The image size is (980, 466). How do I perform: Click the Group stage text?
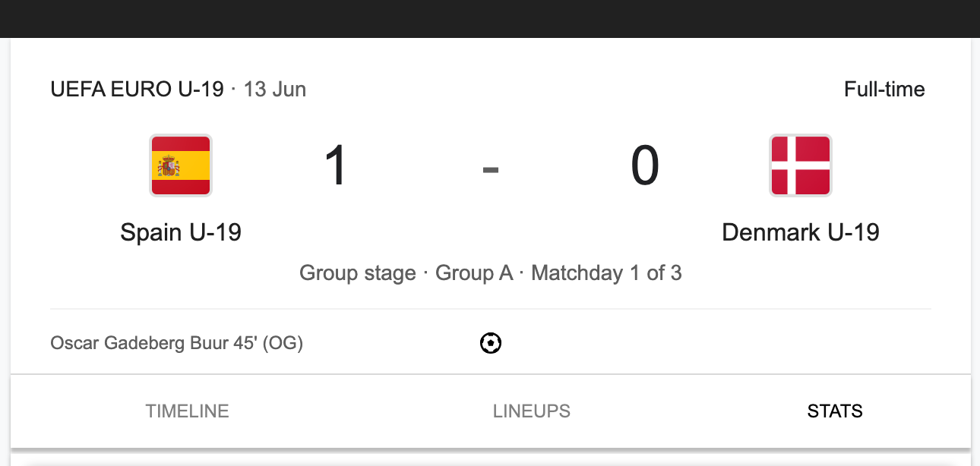(358, 273)
